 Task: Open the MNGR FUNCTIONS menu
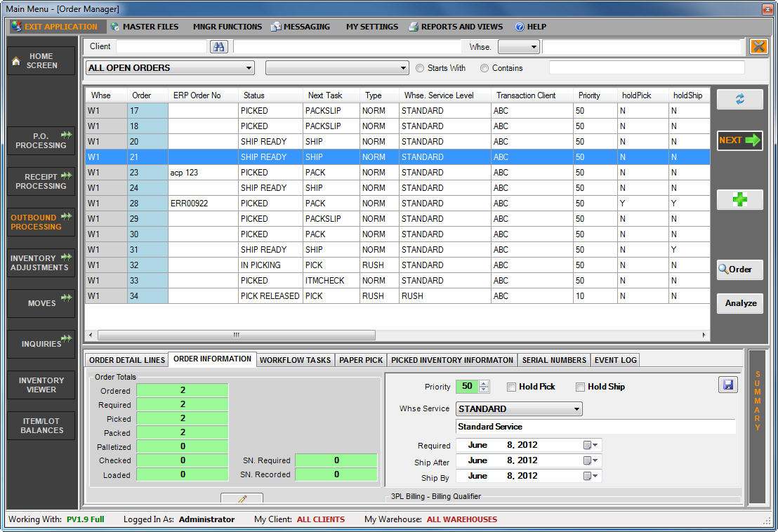pyautogui.click(x=227, y=27)
